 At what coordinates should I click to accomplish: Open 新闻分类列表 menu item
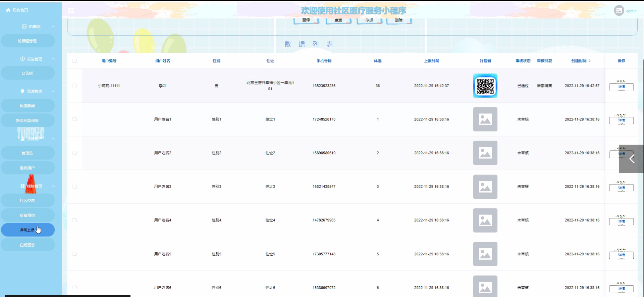(28, 120)
